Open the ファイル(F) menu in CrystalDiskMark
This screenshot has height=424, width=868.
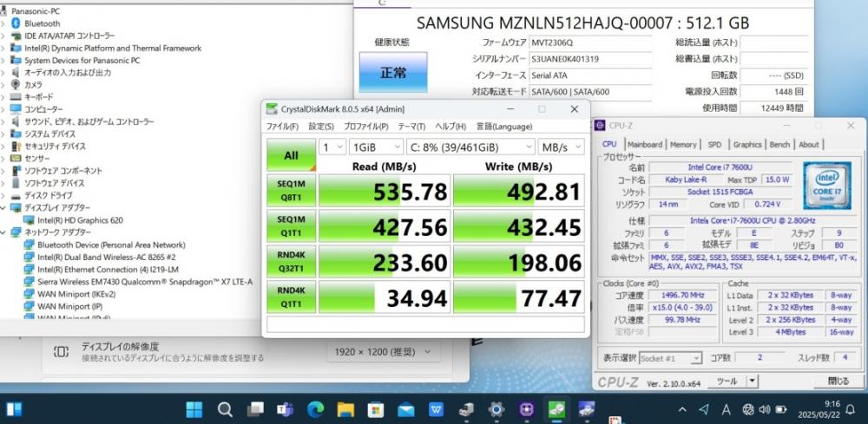(x=282, y=127)
